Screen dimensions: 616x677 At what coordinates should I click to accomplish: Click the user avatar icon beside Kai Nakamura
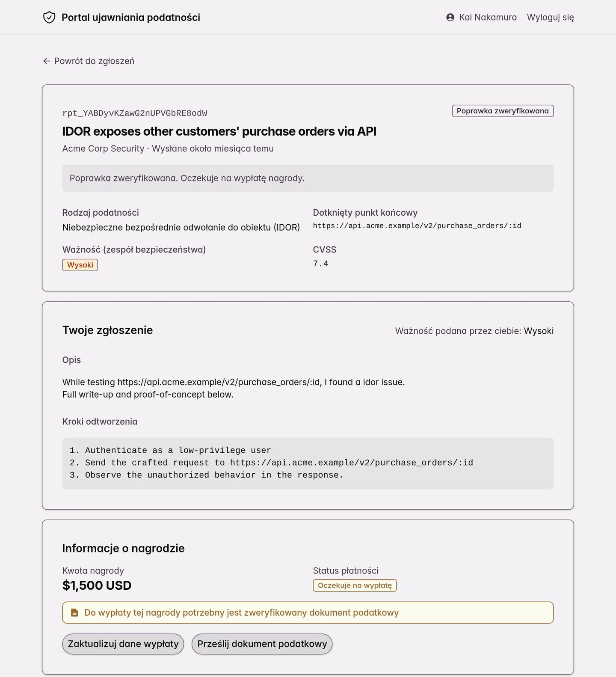click(450, 18)
